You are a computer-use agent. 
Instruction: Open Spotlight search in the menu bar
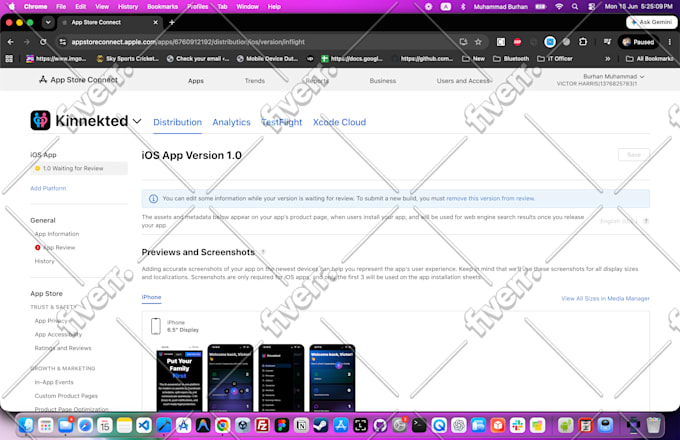tap(575, 7)
